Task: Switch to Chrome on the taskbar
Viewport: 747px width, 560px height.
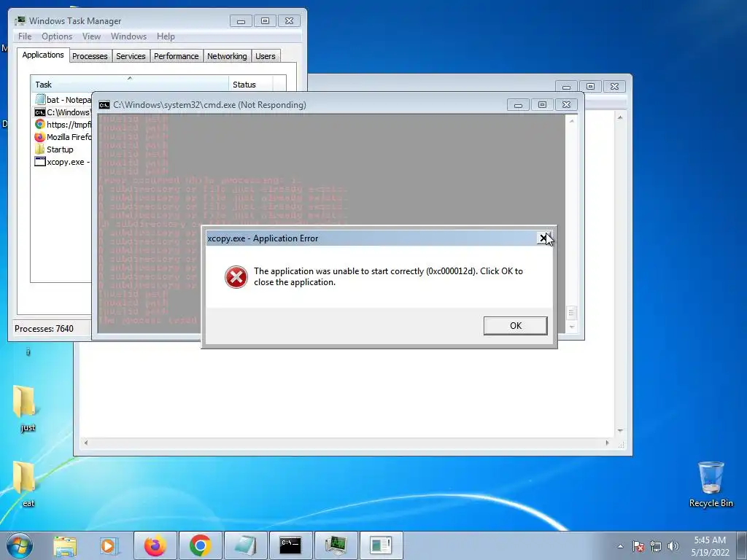Action: 200,545
